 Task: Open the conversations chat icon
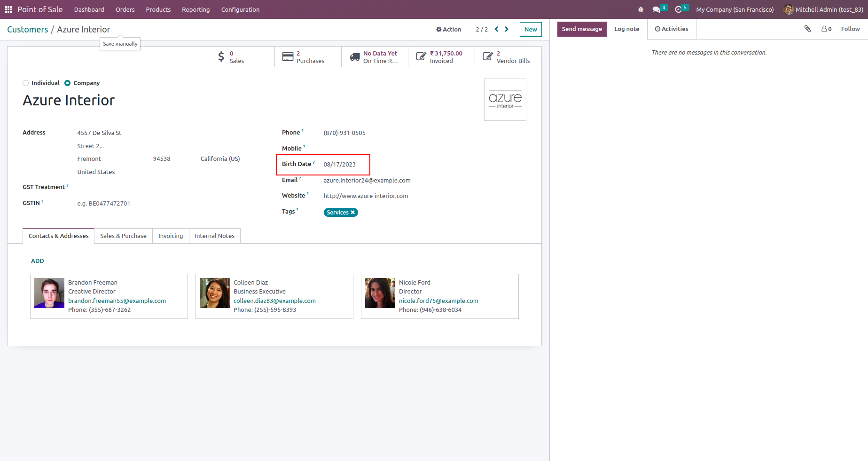(657, 9)
